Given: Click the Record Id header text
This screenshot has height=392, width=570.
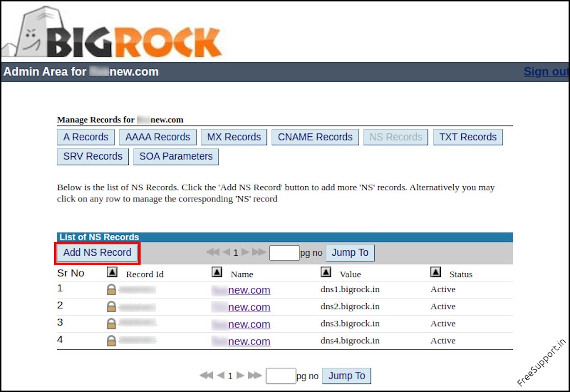Looking at the screenshot, I should 145,274.
